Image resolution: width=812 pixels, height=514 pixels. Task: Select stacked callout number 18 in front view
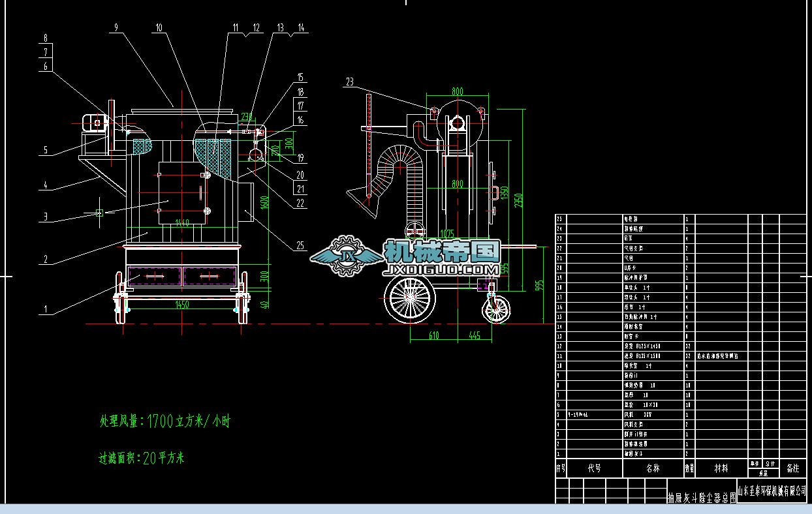(x=300, y=93)
